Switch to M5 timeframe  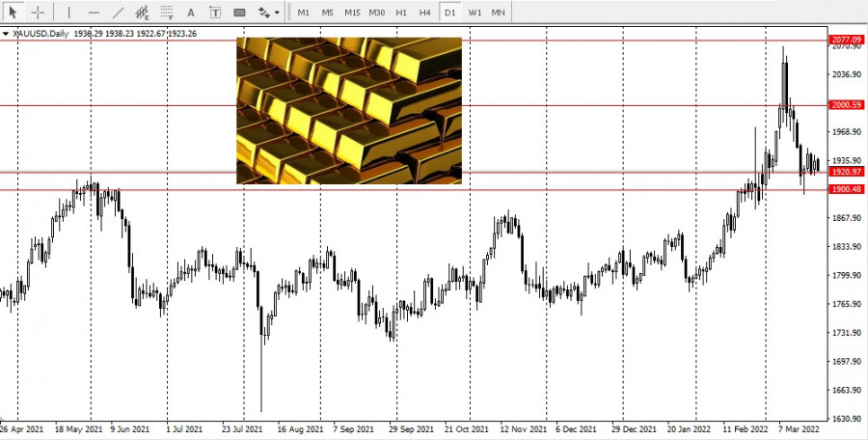(x=328, y=13)
